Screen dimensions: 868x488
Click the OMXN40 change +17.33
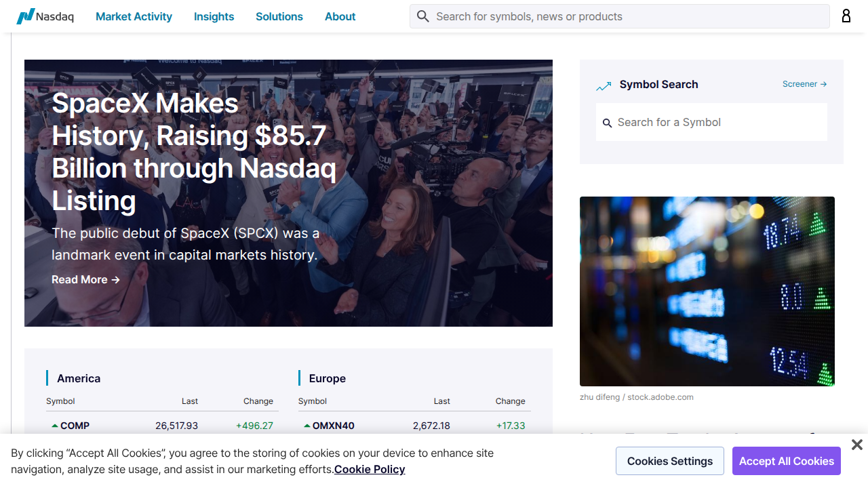point(511,426)
